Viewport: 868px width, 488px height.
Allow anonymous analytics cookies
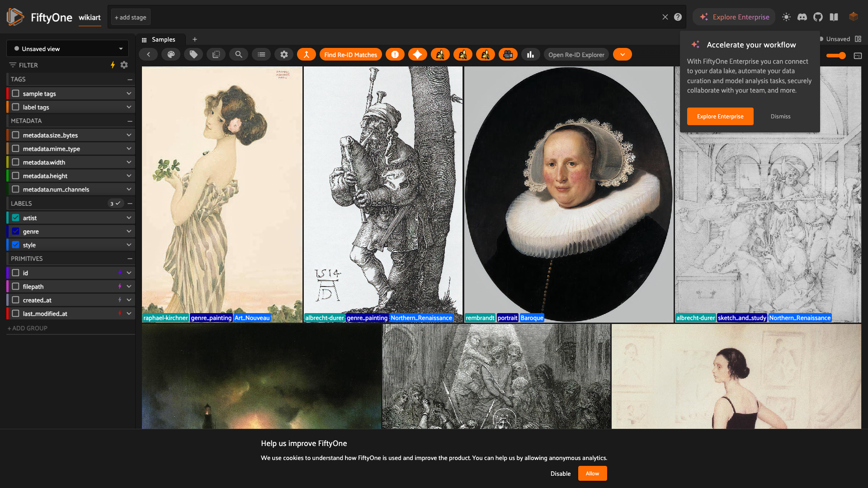click(x=592, y=474)
